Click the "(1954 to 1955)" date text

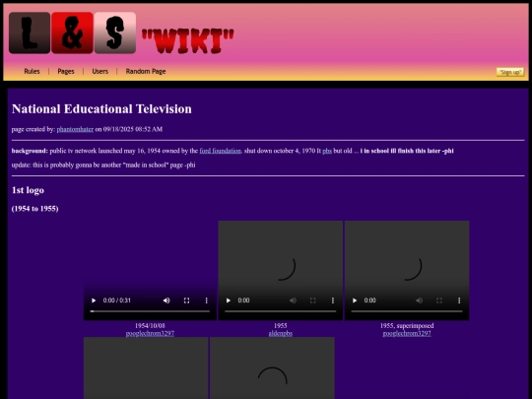point(34,209)
